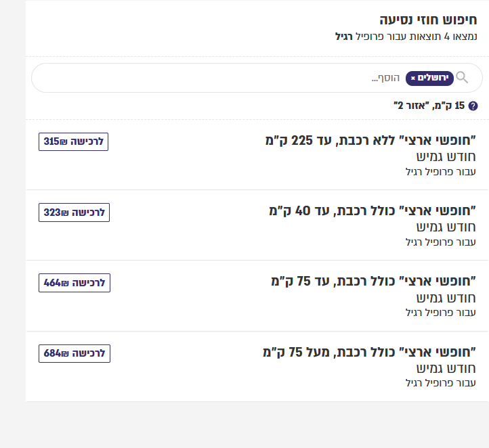This screenshot has height=448, width=489.
Task: Open the כולל רכבת, מעל 75 ק"מ result
Action: click(370, 352)
